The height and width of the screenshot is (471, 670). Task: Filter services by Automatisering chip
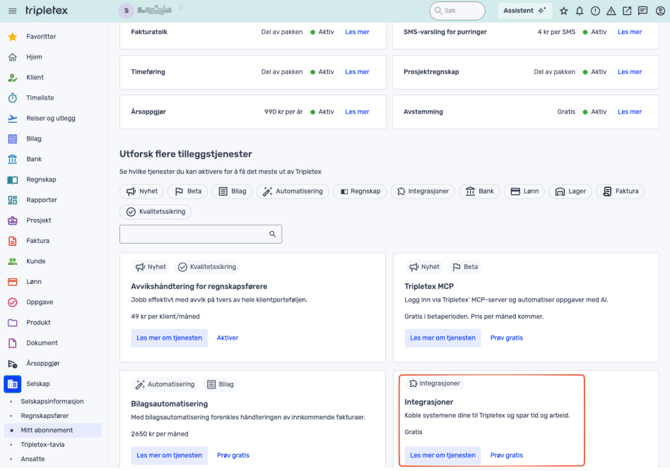tap(293, 191)
